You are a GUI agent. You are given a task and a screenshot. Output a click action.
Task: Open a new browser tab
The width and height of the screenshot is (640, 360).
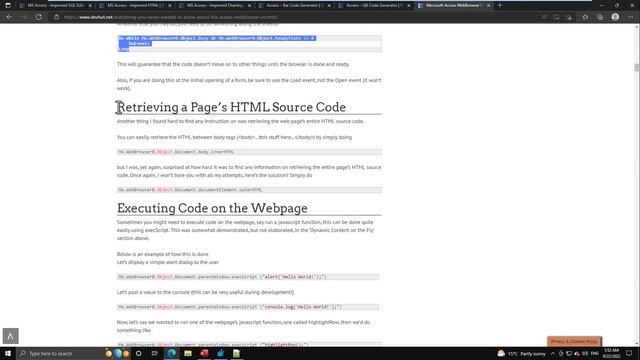click(500, 5)
